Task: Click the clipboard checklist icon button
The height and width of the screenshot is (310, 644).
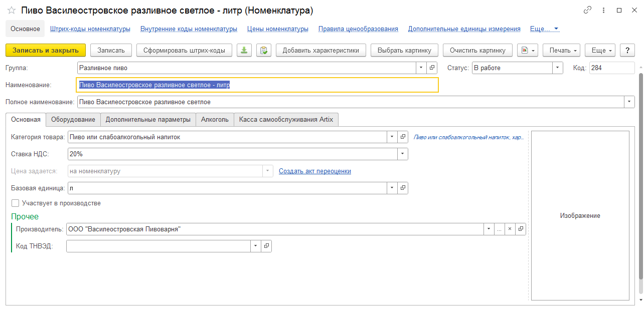Action: (264, 50)
